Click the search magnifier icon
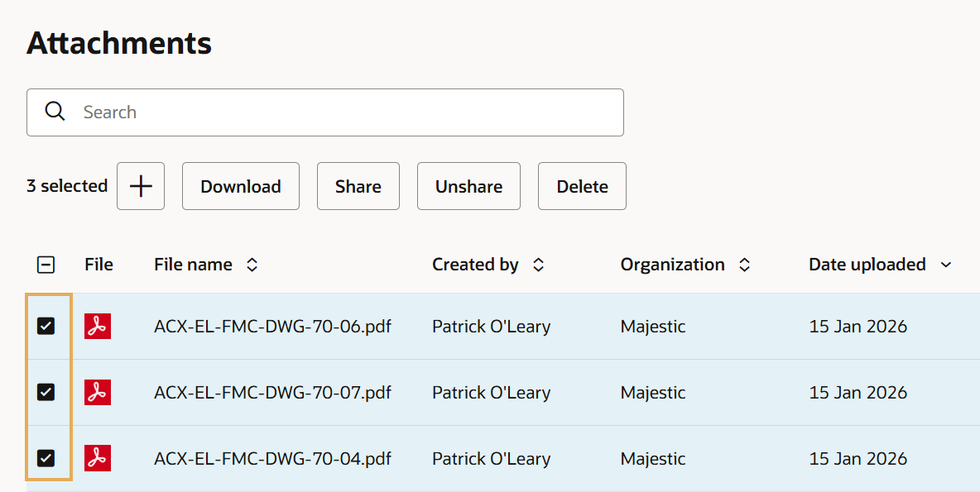The width and height of the screenshot is (980, 492). (55, 112)
